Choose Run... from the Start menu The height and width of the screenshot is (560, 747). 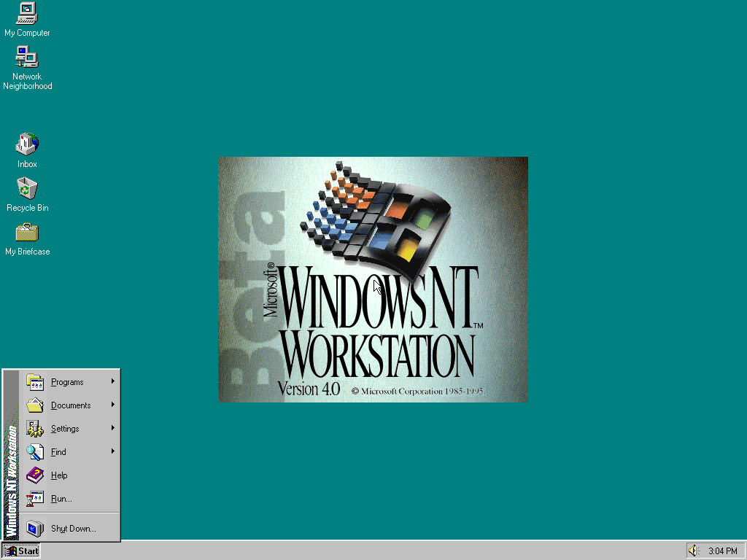pyautogui.click(x=69, y=499)
